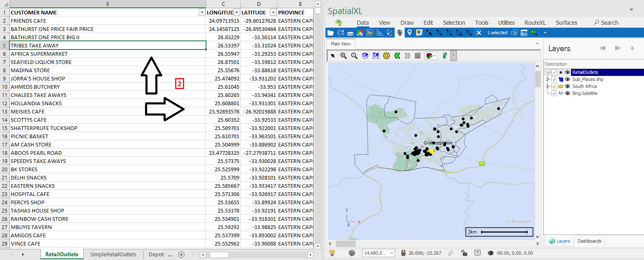Uncheck the Bing Satellite layer checkbox

[554, 93]
